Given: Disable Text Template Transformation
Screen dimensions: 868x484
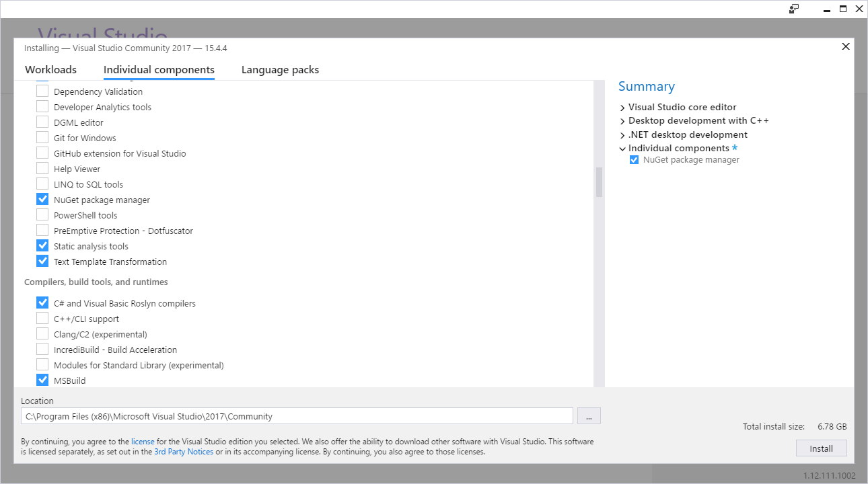Looking at the screenshot, I should (x=42, y=261).
